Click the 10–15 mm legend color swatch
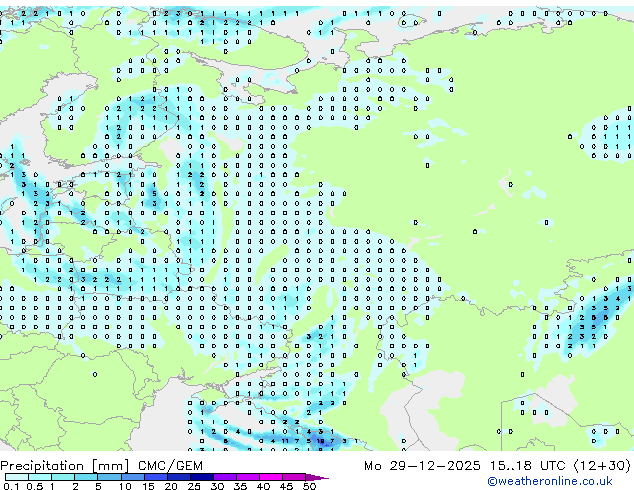The image size is (634, 490). tap(132, 477)
